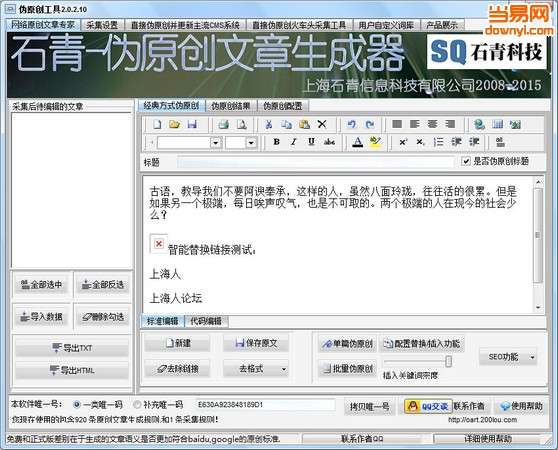This screenshot has width=558, height=450.
Task: Click the 插入关键词密度 slider handle
Action: tap(449, 361)
